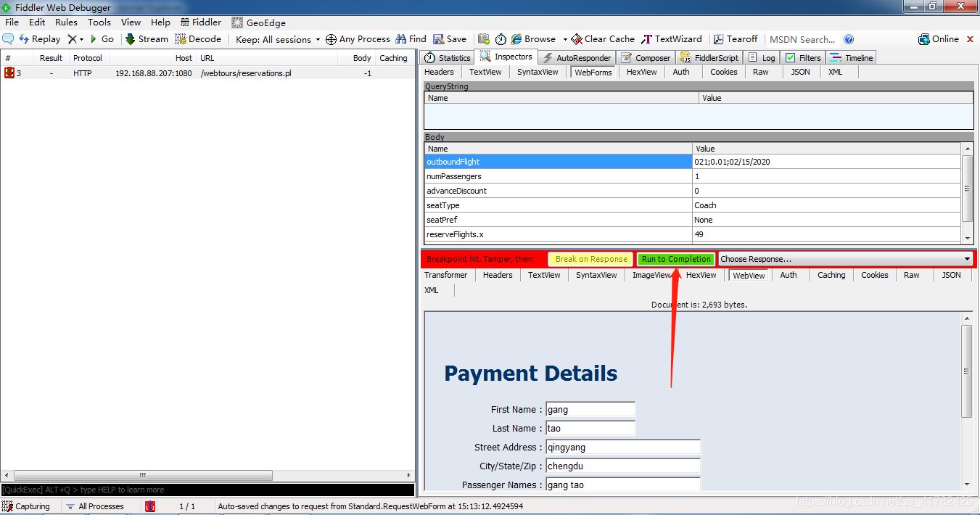Open the TextWizard tool
This screenshot has height=515, width=980.
coord(672,39)
